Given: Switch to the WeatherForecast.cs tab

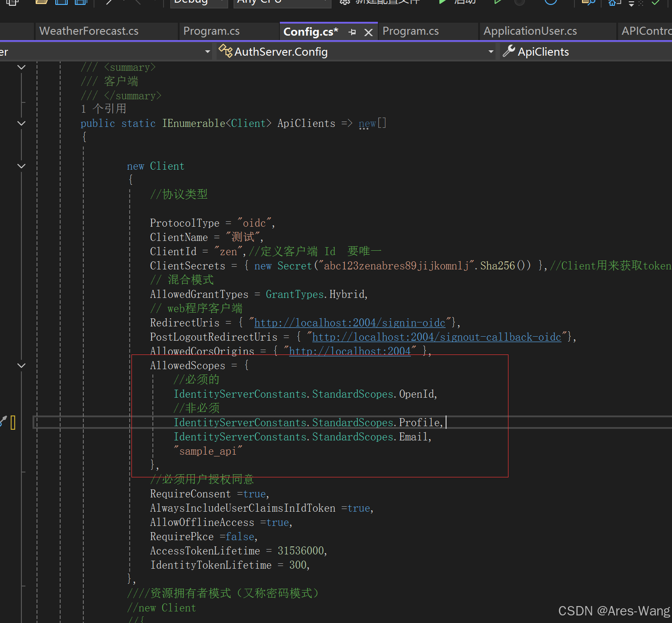Looking at the screenshot, I should pos(88,31).
